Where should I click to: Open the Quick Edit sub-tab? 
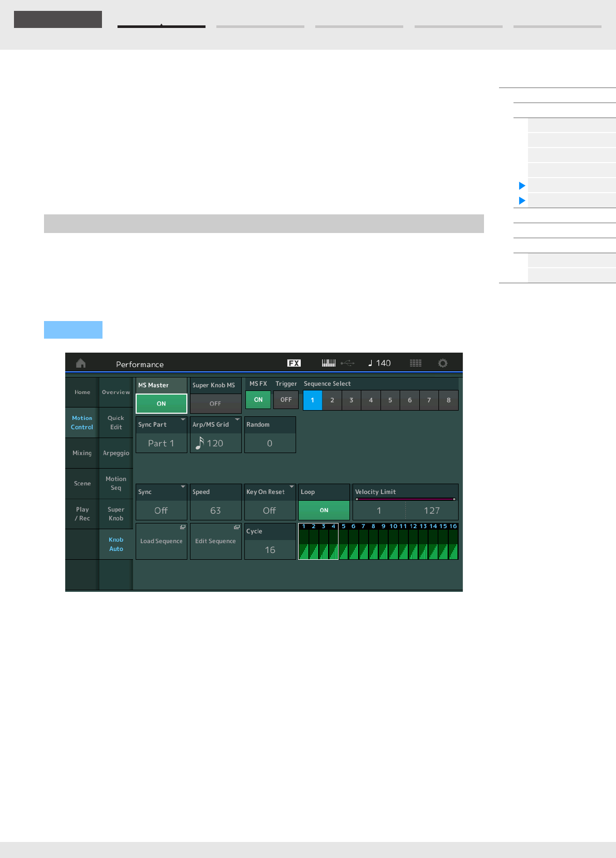tap(116, 423)
